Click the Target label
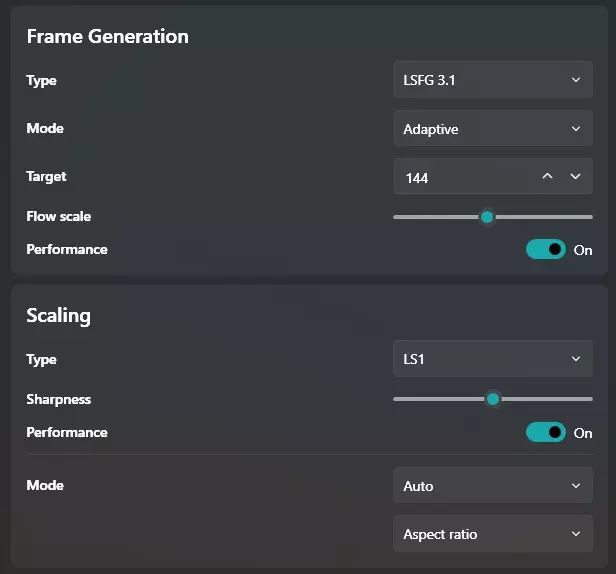 [46, 176]
